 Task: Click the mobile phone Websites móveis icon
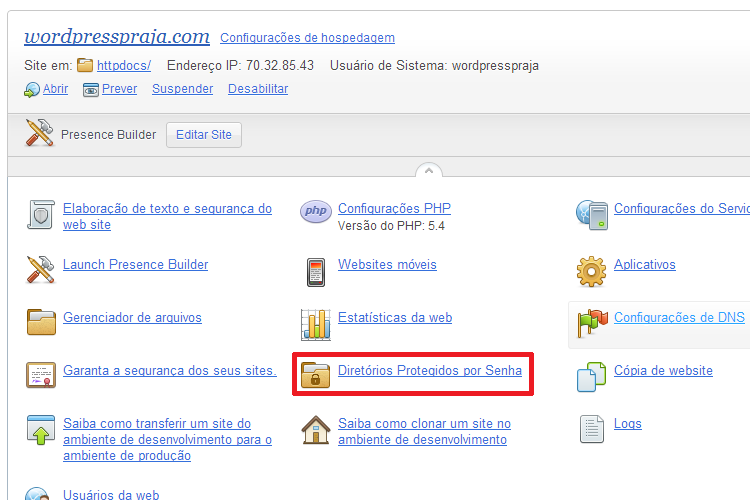click(x=316, y=272)
